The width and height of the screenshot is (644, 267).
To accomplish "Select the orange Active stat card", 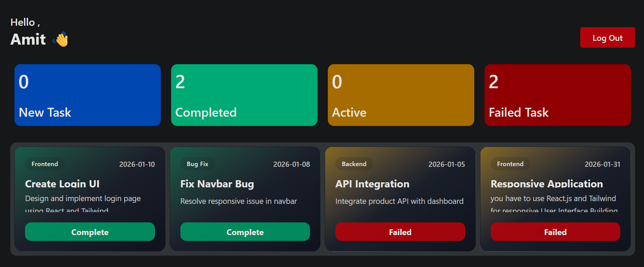I will (401, 95).
